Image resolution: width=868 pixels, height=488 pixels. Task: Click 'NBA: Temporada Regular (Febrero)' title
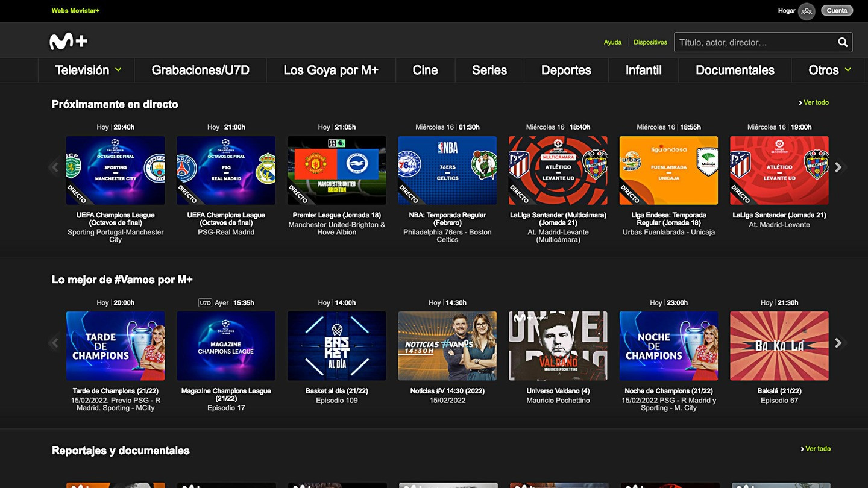(x=447, y=219)
